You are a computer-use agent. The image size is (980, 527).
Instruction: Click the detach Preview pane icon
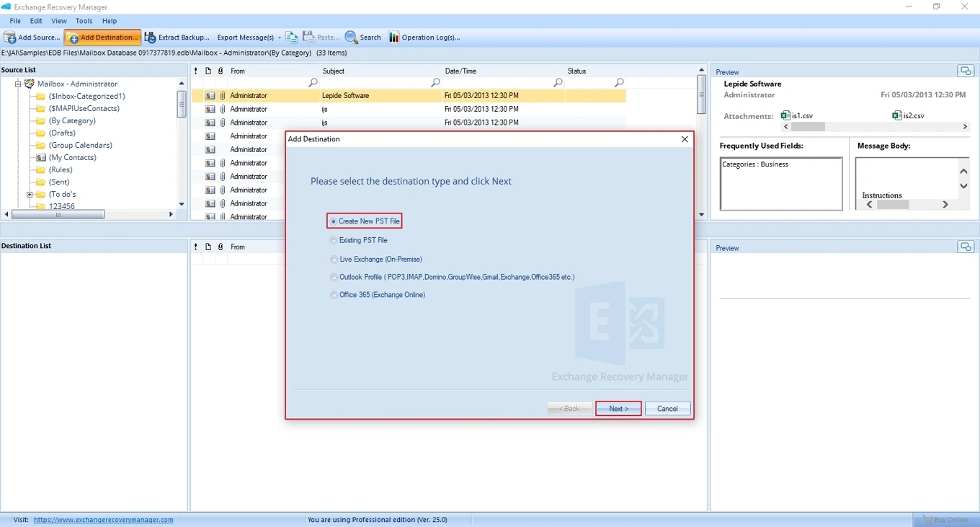[x=966, y=71]
